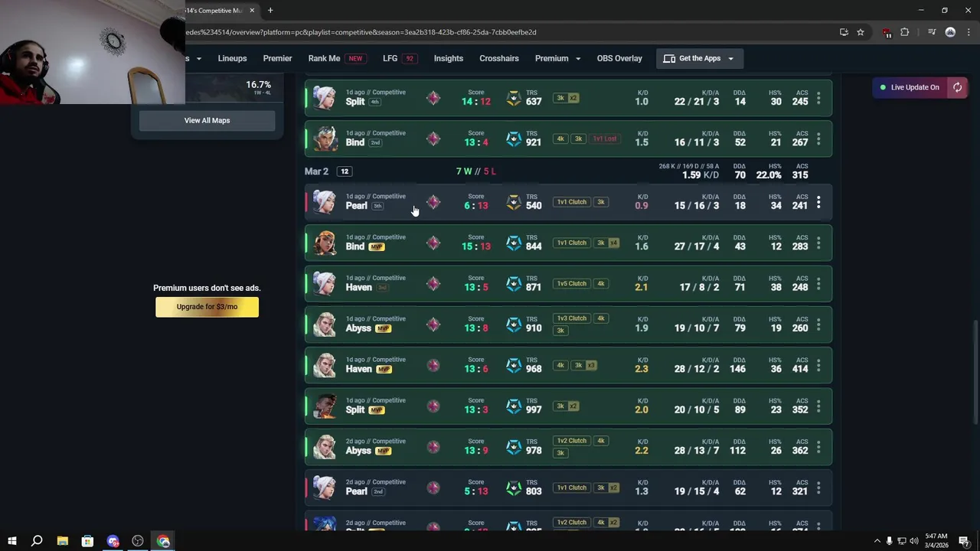Click the rank badge on Pearl 6:13 row

pos(433,202)
